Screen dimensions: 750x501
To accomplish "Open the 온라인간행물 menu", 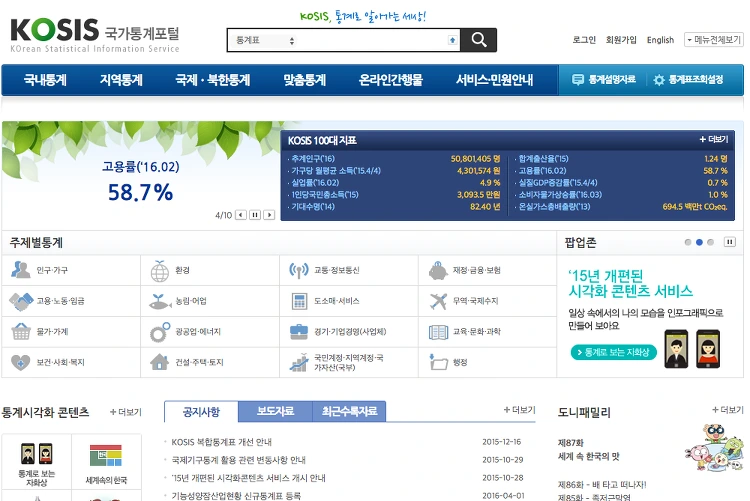I will [391, 80].
